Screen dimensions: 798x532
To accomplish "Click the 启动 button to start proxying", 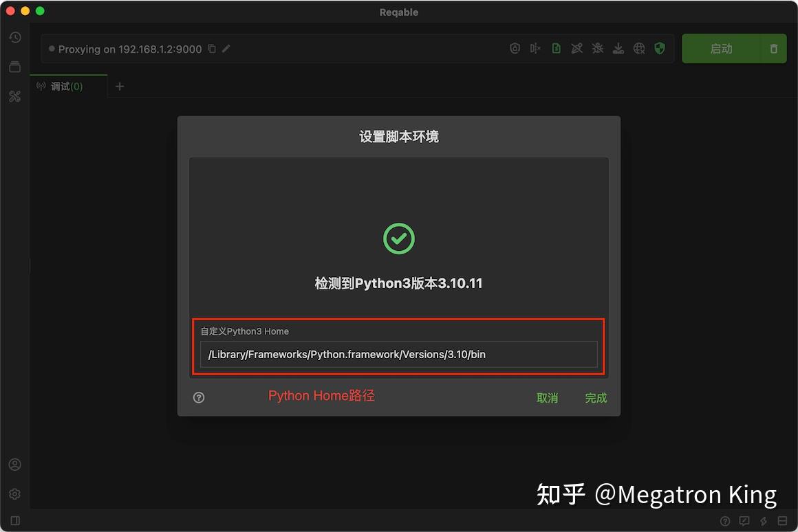I will pos(721,48).
